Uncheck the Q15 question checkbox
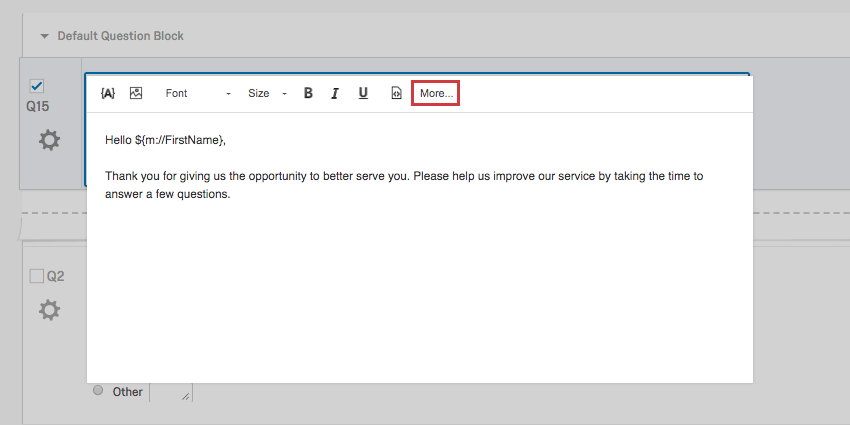Viewport: 850px width, 425px height. (37, 86)
